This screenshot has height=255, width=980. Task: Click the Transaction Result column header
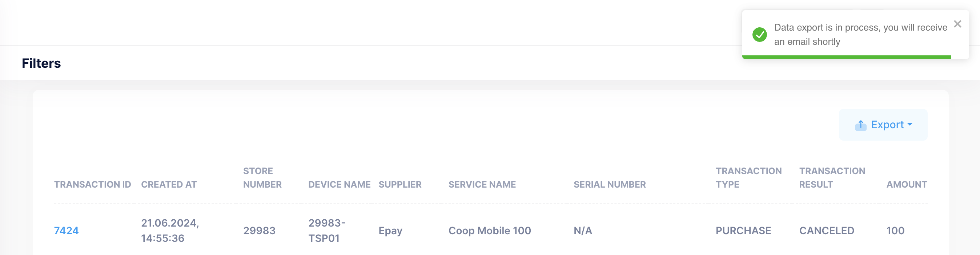click(832, 178)
